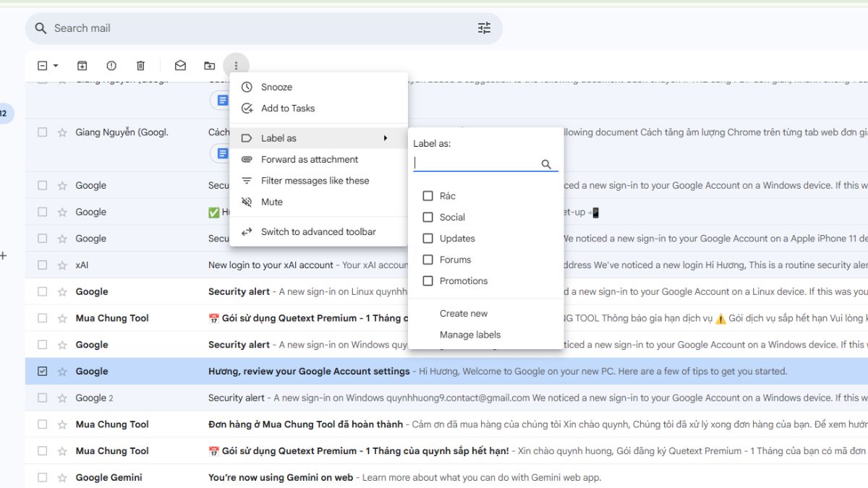
Task: Click the Report spam toolbar icon
Action: point(111,66)
